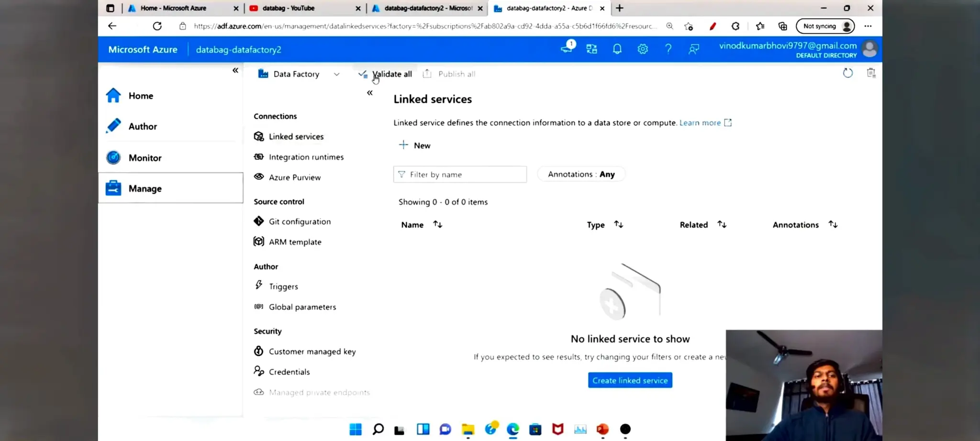The image size is (980, 441).
Task: Click the Filter by name field
Action: (x=460, y=175)
